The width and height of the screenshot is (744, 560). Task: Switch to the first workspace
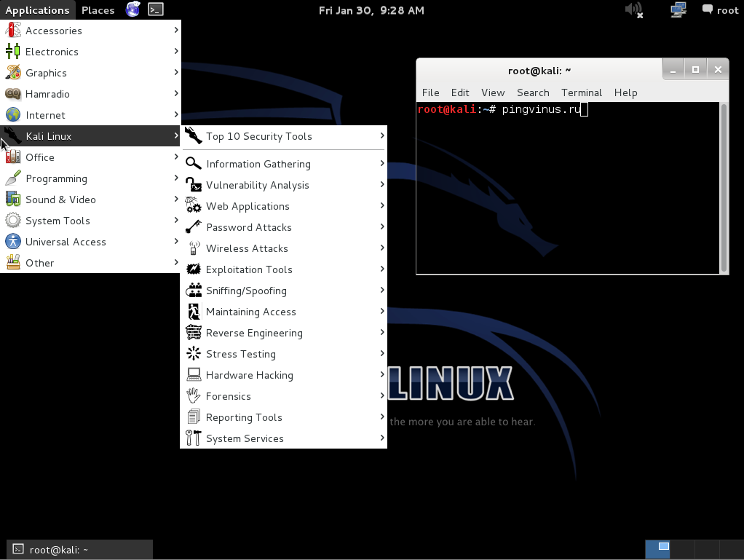[657, 550]
